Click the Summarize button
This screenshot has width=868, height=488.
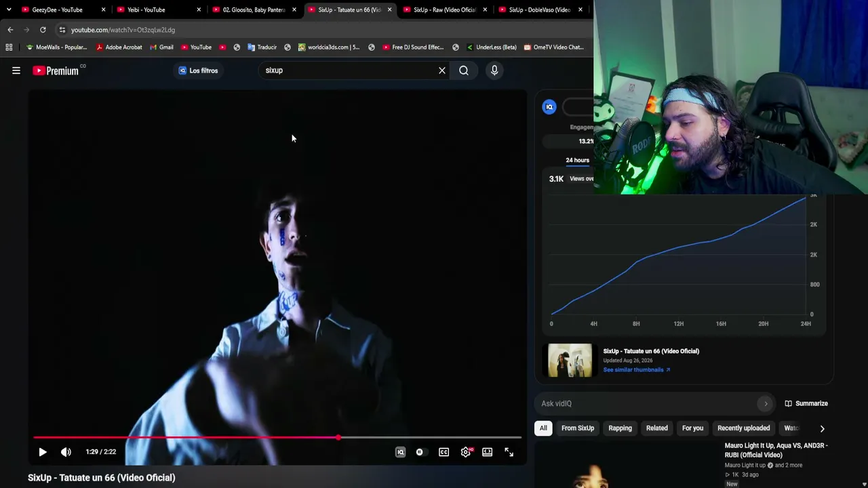tap(806, 404)
